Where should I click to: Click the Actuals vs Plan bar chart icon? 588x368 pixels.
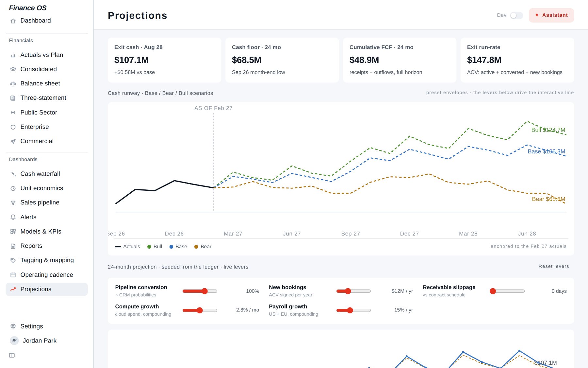pyautogui.click(x=13, y=55)
